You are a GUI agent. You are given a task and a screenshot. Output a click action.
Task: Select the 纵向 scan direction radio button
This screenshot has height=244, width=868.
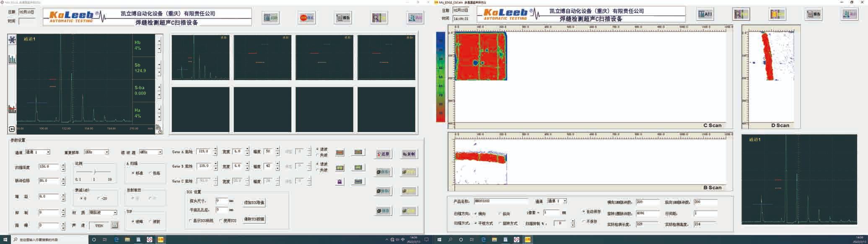pos(500,214)
